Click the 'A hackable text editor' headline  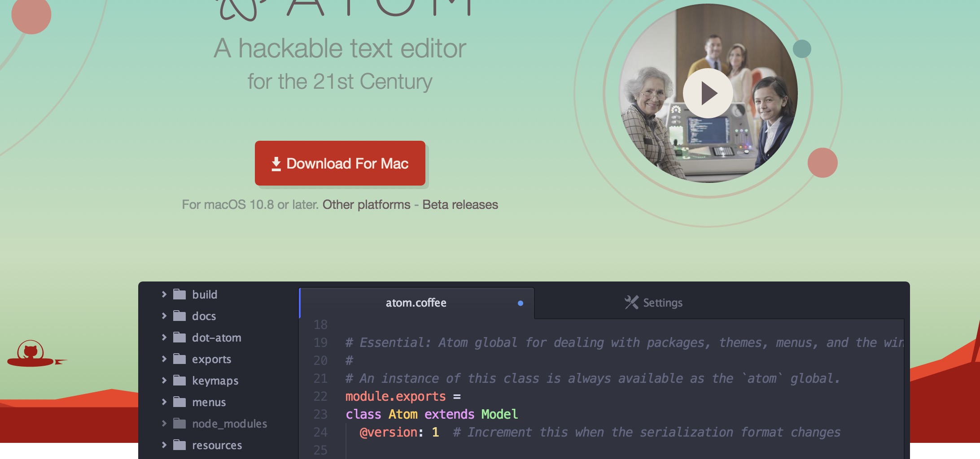point(340,48)
